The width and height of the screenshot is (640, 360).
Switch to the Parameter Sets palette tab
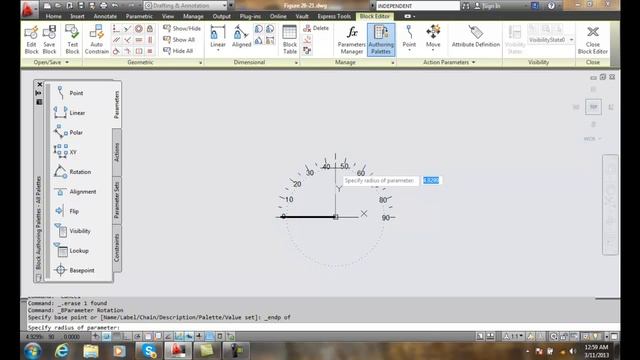117,200
